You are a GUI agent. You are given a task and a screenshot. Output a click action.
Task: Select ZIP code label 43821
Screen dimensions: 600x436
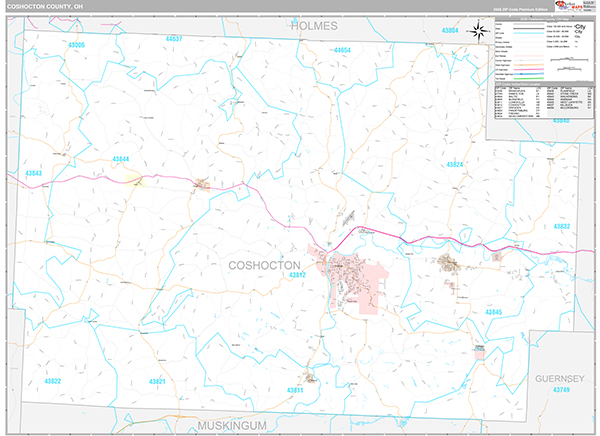click(157, 381)
